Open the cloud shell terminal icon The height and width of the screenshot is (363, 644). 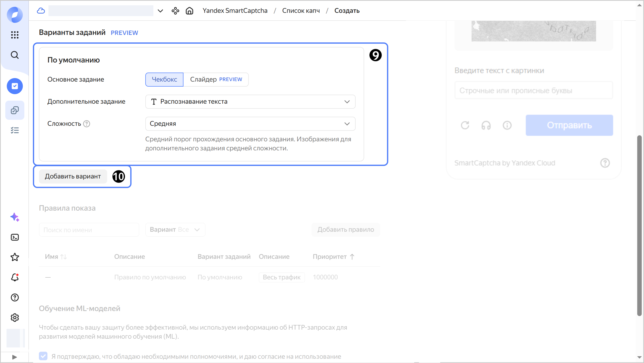pos(15,237)
